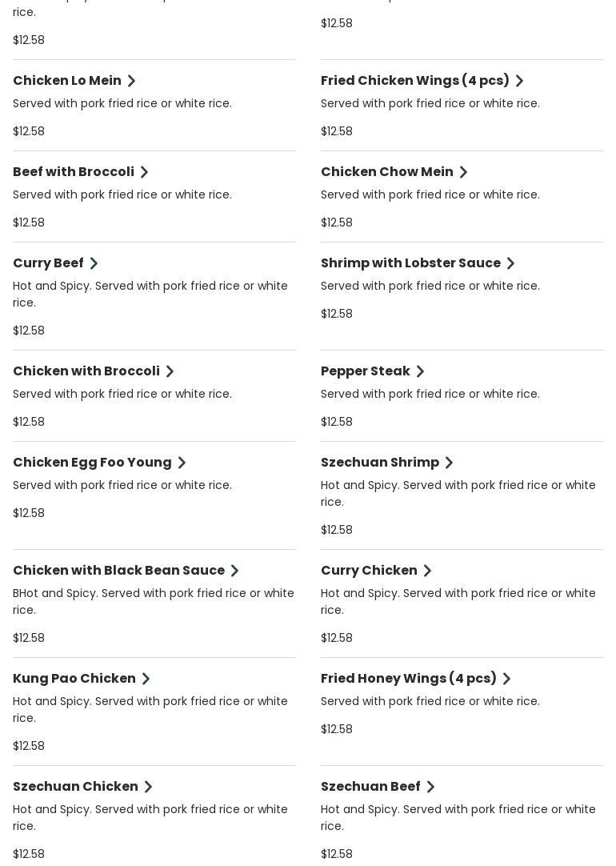Open the Szechuan Chicken dish link

tap(75, 787)
